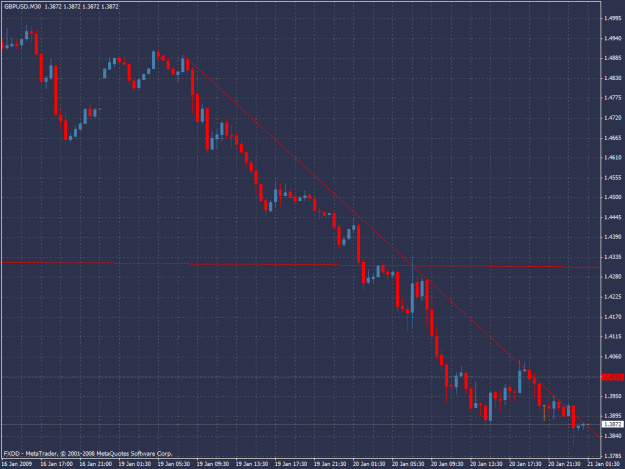Image resolution: width=625 pixels, height=469 pixels.
Task: Select the 1.4335 price axis label
Action: 613,257
